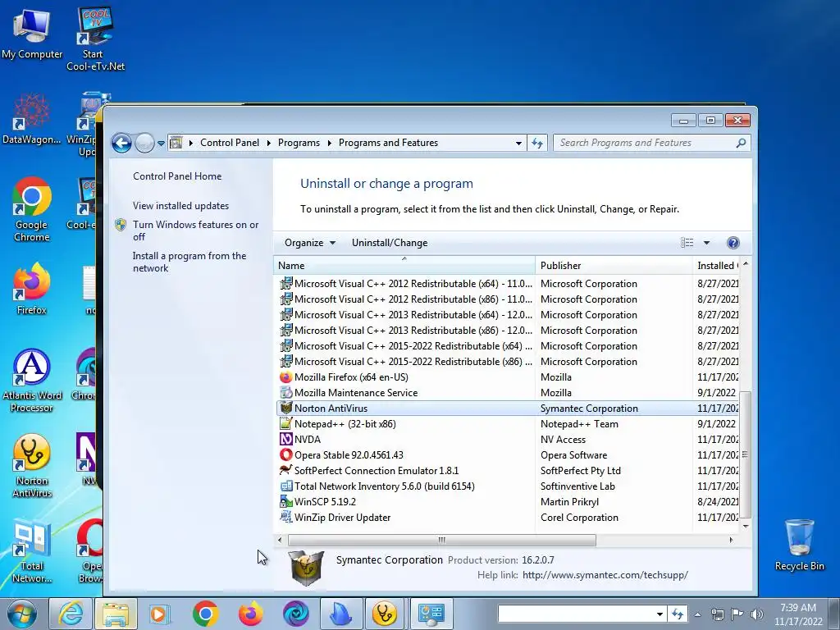Select Opera Stable 92.0.4561.43 entry
This screenshot has width=840, height=630.
(507, 454)
